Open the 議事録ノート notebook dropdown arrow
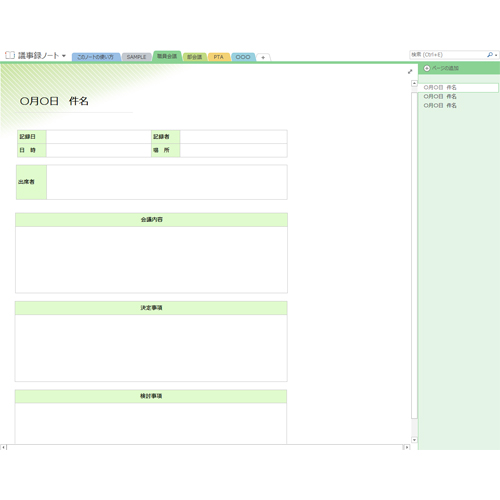The height and width of the screenshot is (500, 500). coord(64,56)
